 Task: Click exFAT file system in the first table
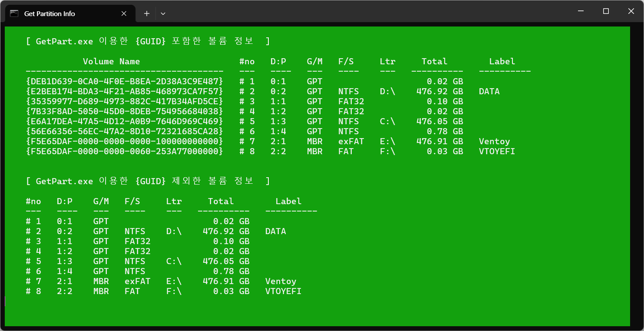tap(351, 141)
